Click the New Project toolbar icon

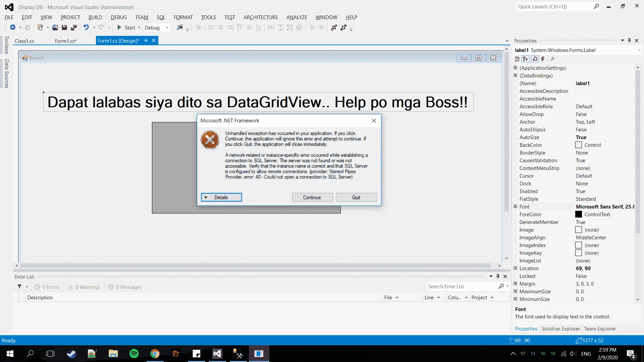coord(40,27)
